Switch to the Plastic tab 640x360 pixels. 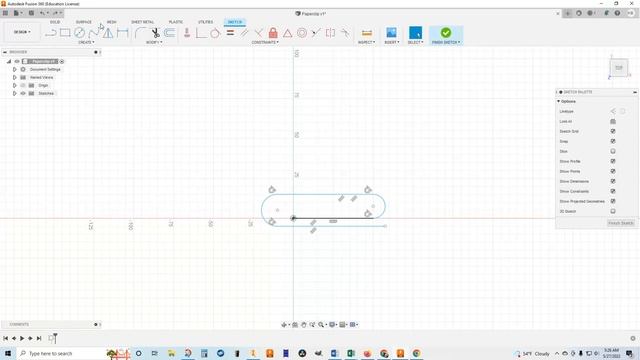[176, 22]
